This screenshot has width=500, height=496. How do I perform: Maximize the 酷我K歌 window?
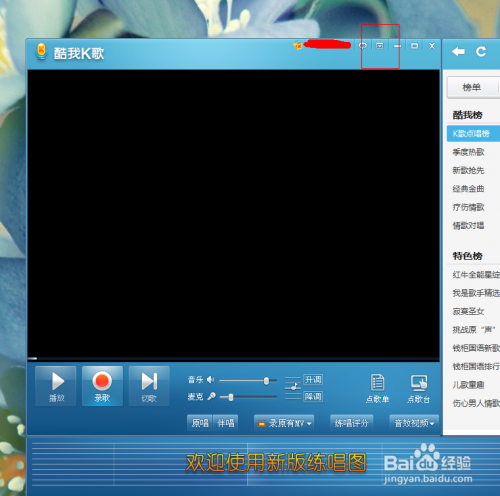[x=414, y=46]
